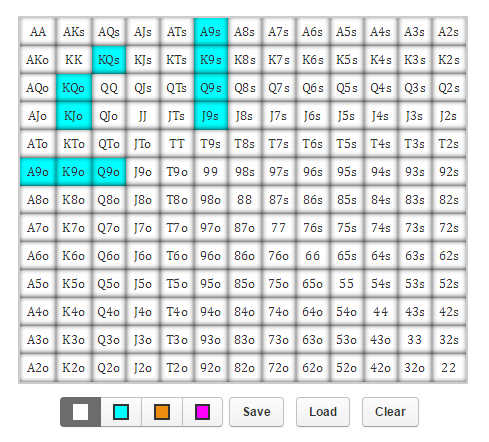Select the 22 pocket pair cell
The width and height of the screenshot is (489, 442).
click(x=449, y=368)
